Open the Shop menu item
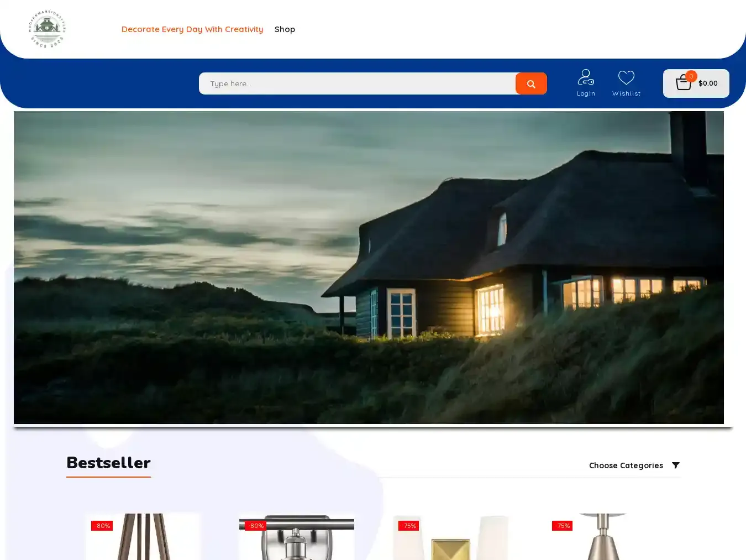Screen dimensions: 746x560 (x=285, y=29)
